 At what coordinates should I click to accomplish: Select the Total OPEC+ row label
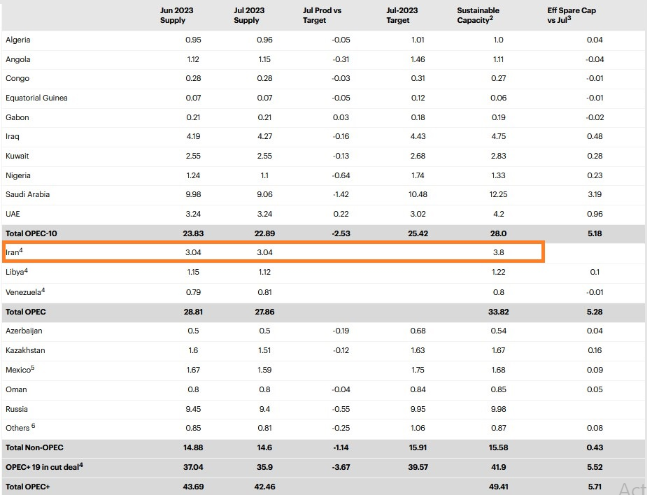(30, 486)
